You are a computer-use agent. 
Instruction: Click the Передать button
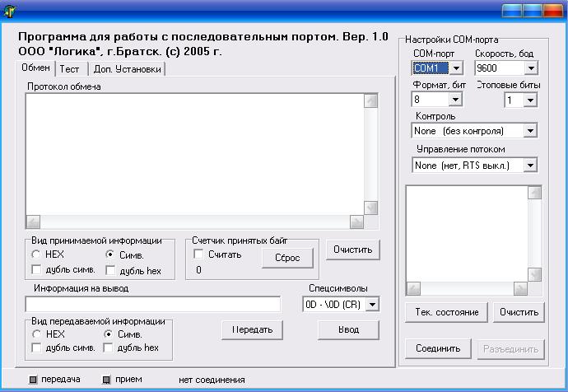[252, 329]
